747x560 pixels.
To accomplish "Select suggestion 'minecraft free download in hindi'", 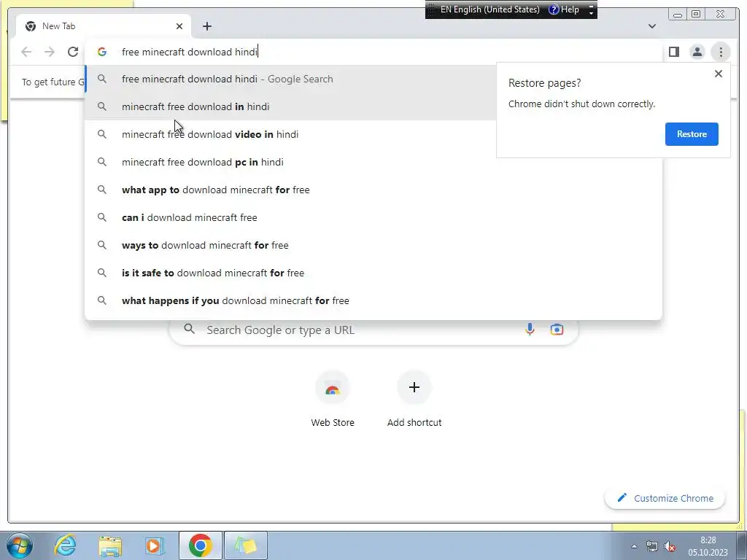I will (x=290, y=106).
